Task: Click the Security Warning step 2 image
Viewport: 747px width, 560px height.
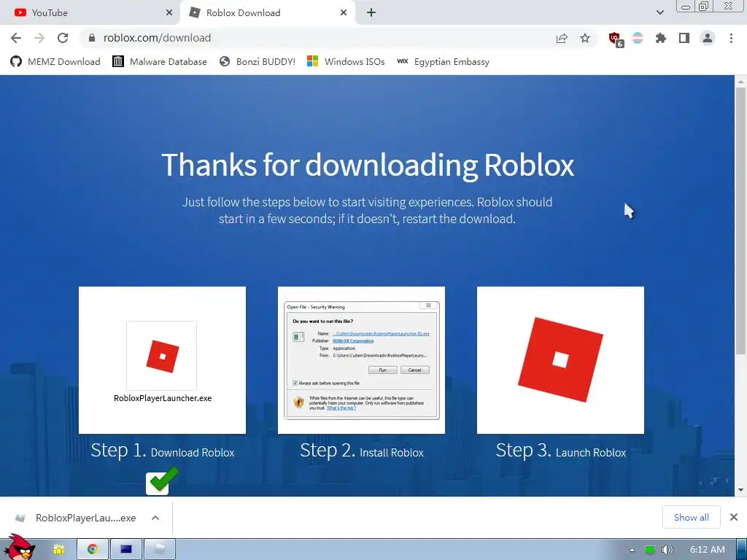Action: tap(361, 360)
